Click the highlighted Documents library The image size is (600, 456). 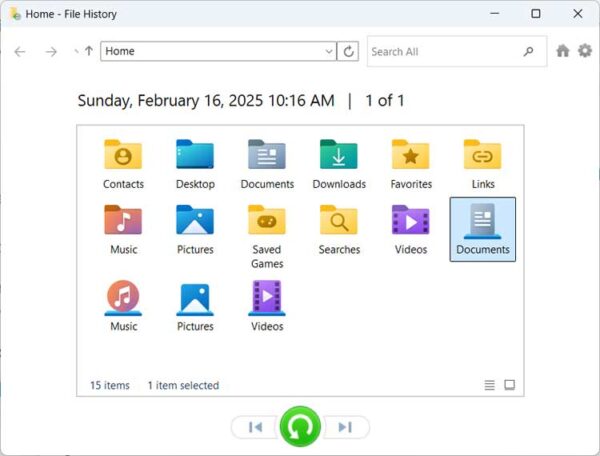tap(483, 230)
